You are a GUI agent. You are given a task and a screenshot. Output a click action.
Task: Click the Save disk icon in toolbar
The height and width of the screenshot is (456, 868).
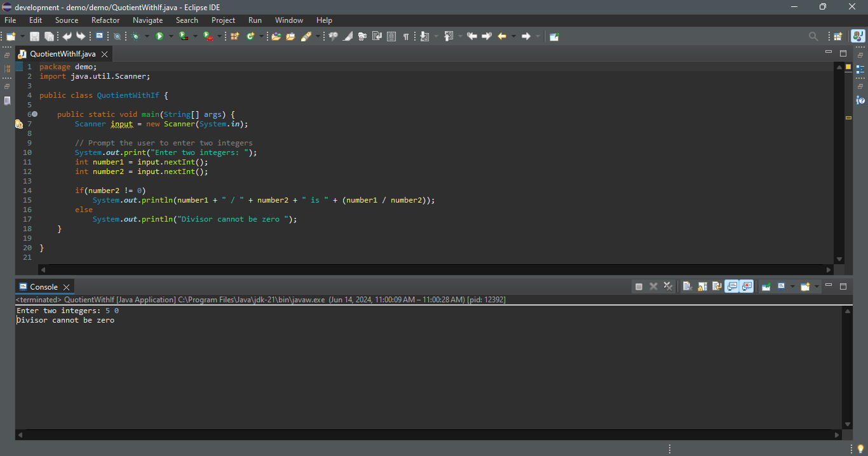(x=34, y=37)
